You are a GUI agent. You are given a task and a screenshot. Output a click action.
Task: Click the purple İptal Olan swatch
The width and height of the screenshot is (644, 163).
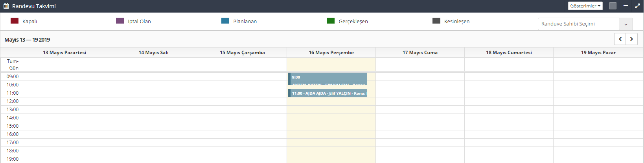(x=120, y=21)
